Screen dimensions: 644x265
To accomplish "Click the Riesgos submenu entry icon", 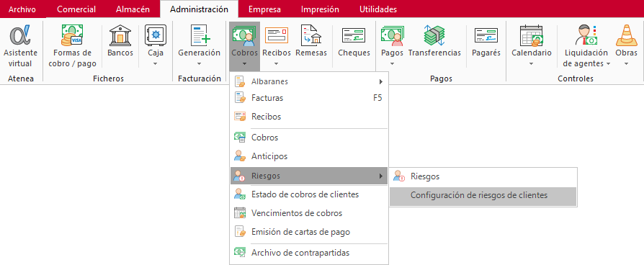I will pyautogui.click(x=399, y=176).
